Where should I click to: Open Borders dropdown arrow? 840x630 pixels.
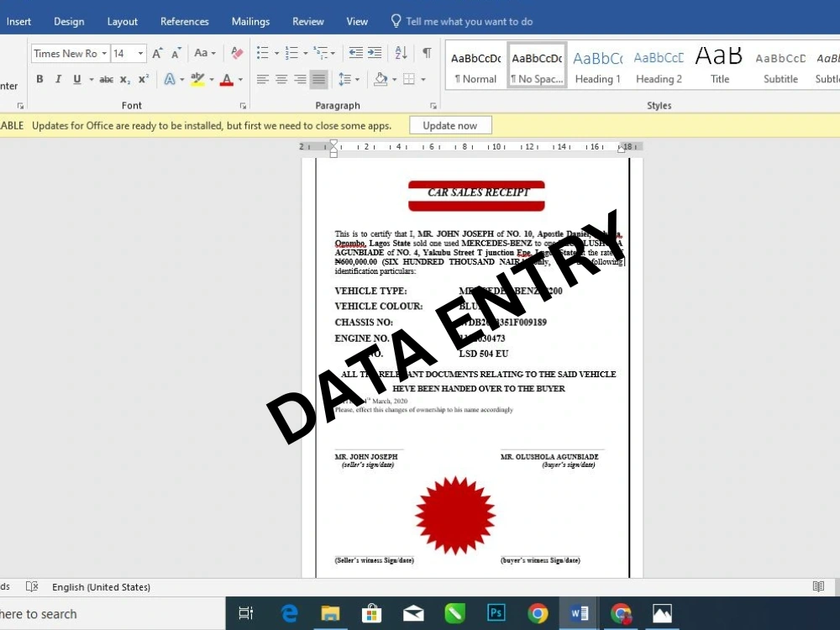pyautogui.click(x=423, y=79)
